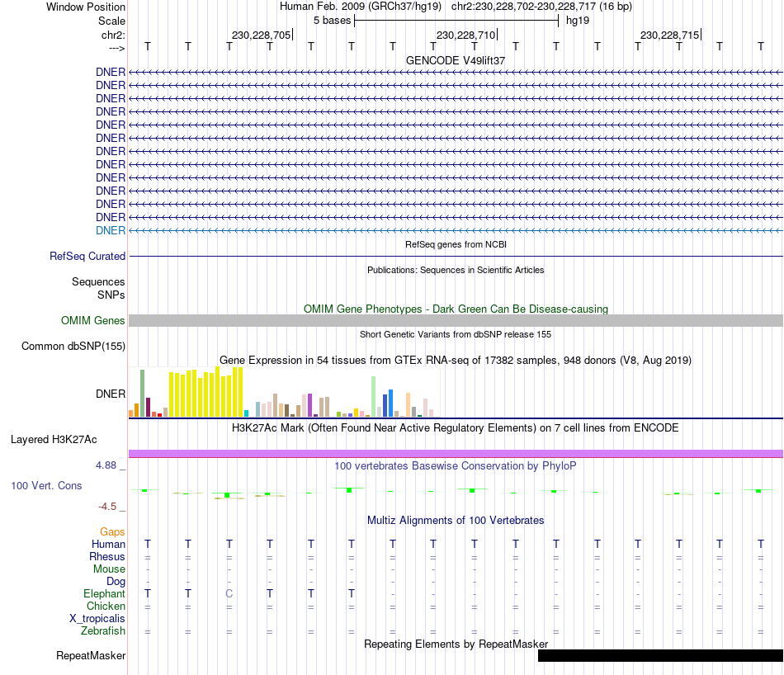Click the hg19 scale label
This screenshot has width=784, height=675.
(578, 21)
